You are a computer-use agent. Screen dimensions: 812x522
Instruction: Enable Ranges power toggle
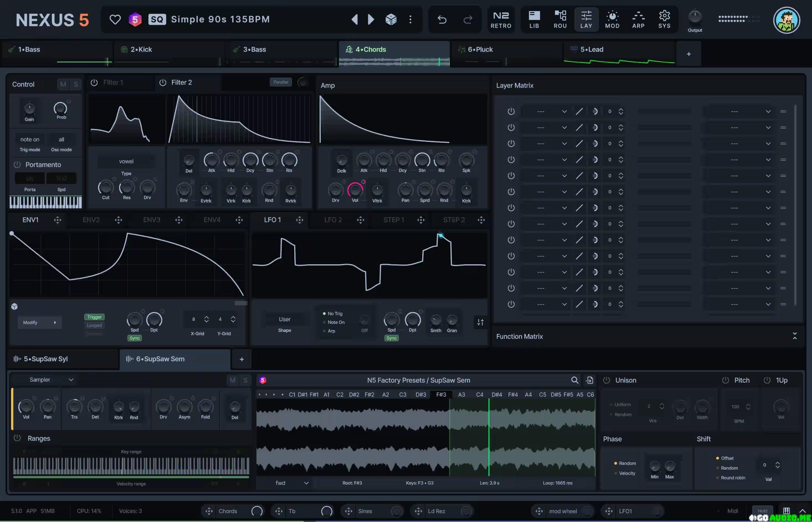[x=17, y=438]
